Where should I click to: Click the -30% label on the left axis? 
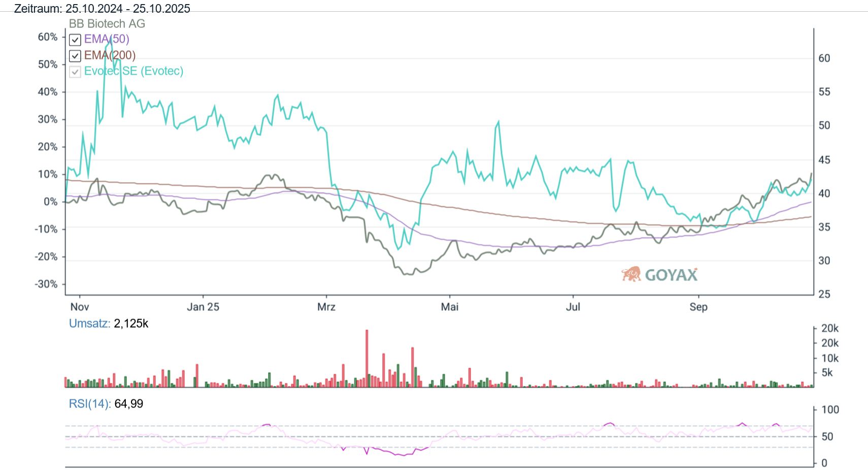coord(46,284)
